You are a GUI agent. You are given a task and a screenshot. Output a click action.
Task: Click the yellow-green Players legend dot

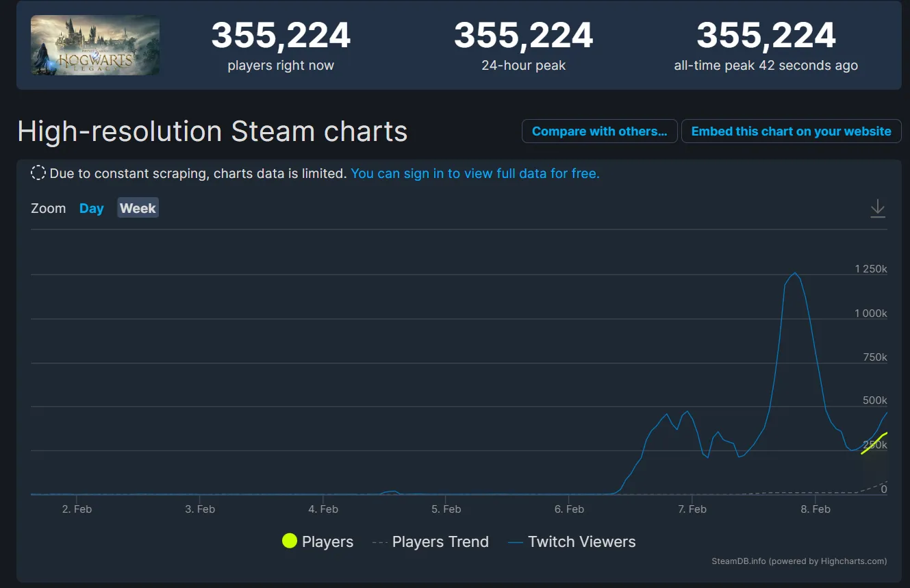coord(290,541)
